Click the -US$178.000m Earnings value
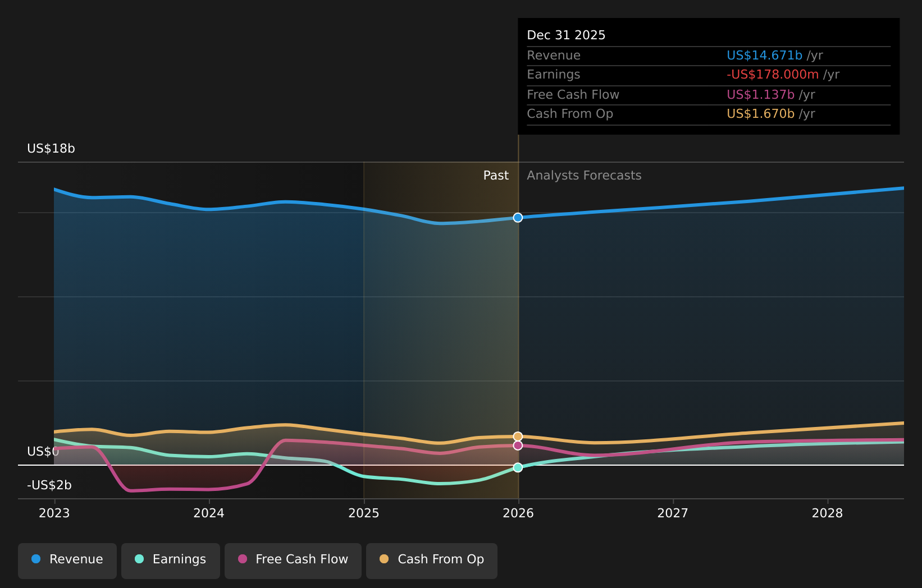Image resolution: width=922 pixels, height=588 pixels. (x=772, y=74)
